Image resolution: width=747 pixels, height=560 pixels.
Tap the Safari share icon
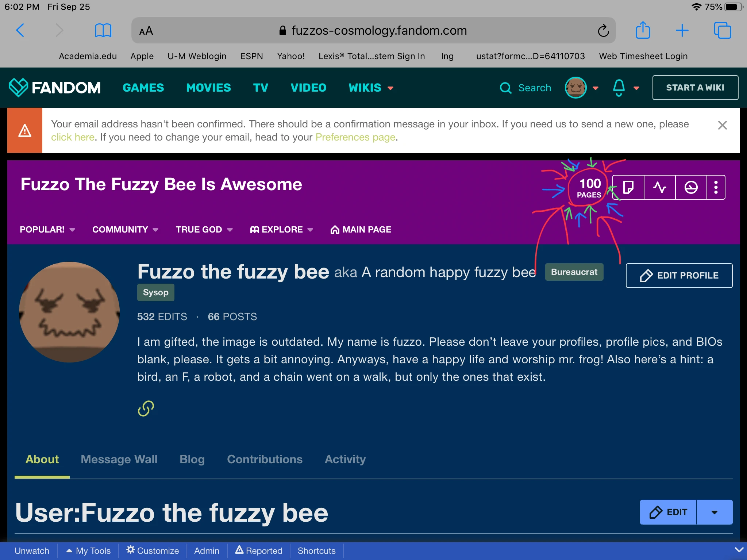(643, 30)
